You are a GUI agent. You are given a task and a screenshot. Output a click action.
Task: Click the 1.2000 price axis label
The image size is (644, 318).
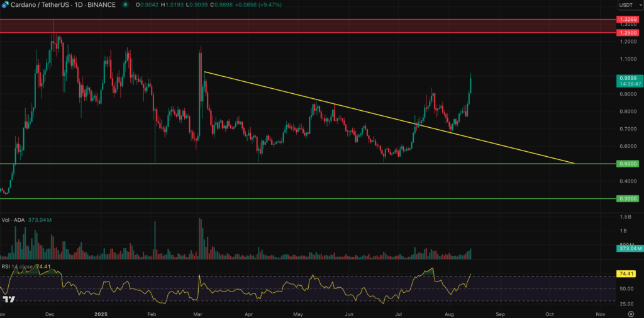coord(627,42)
